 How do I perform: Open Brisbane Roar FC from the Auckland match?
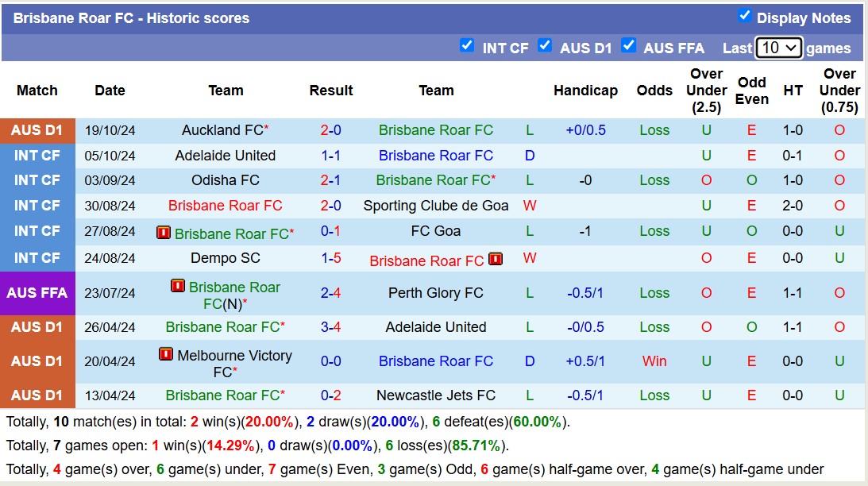click(x=436, y=130)
